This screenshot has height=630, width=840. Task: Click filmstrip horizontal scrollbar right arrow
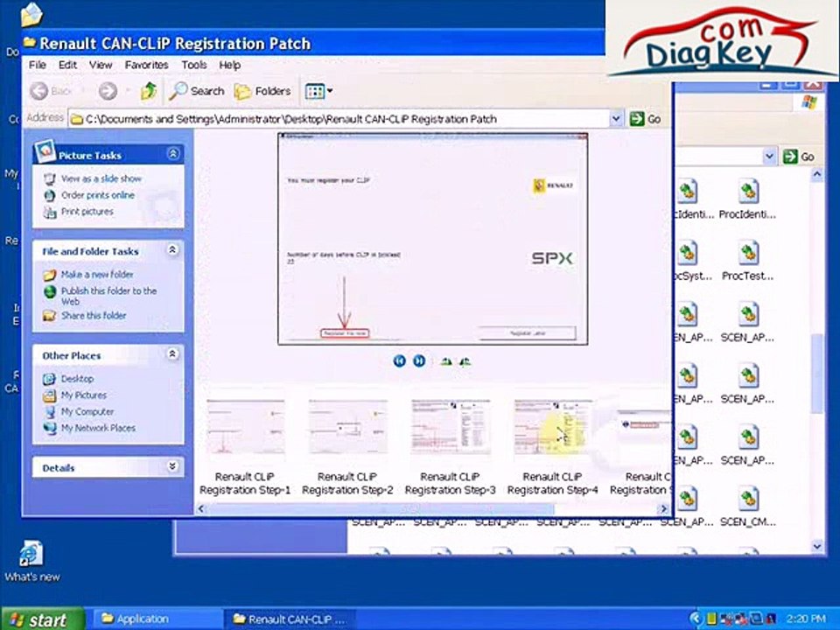pos(664,508)
